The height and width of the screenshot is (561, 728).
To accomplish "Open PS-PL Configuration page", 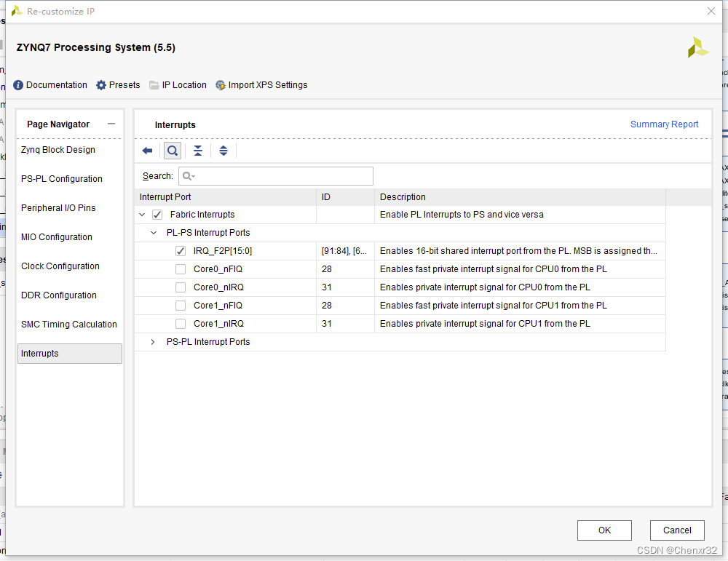I will click(x=62, y=179).
